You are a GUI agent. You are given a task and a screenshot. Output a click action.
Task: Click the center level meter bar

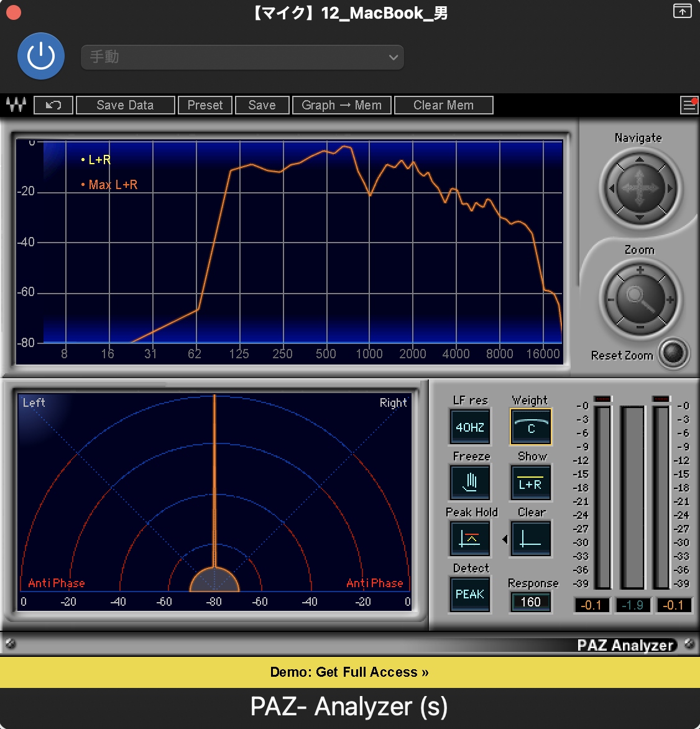[633, 497]
